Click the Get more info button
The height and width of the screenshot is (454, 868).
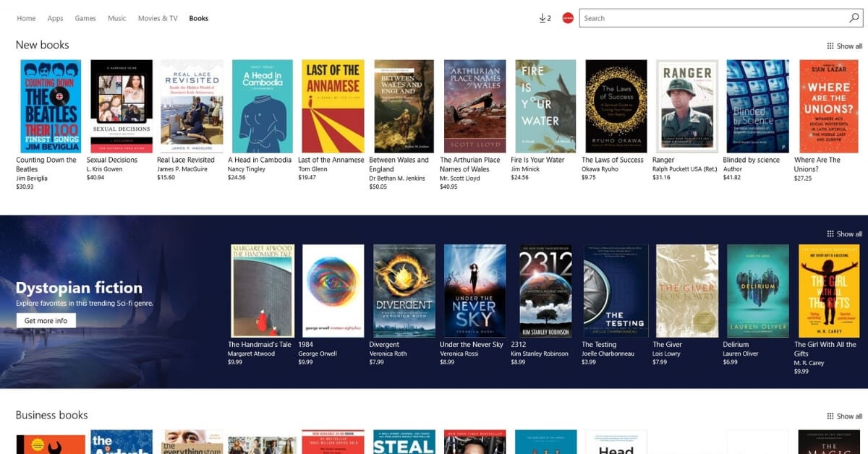point(46,321)
